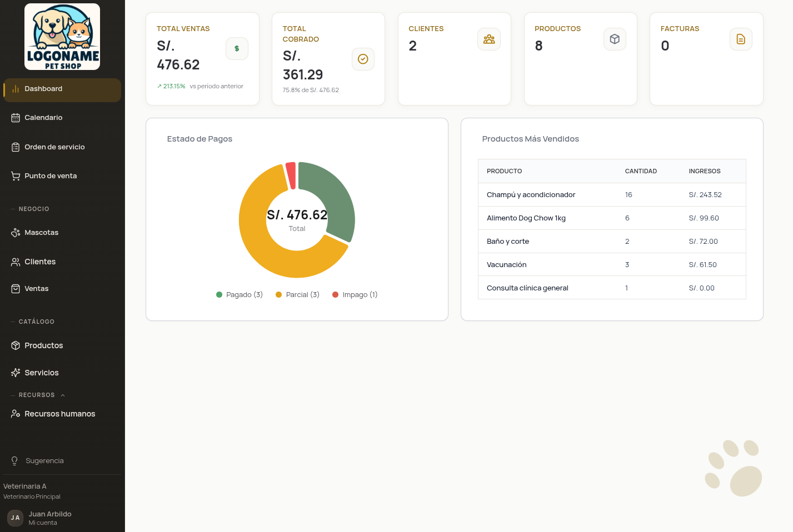Click the red Impago donut segment
793x532 pixels.
coord(291,175)
